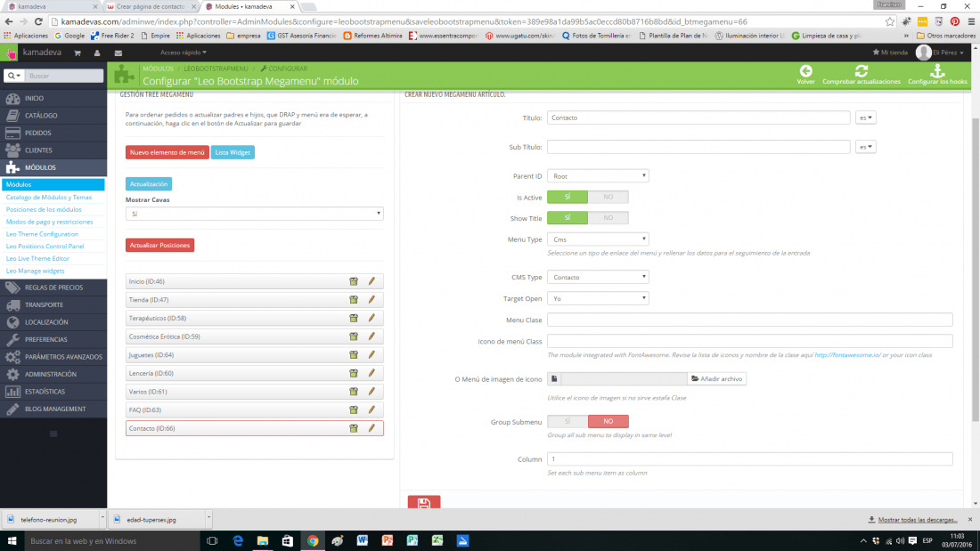
Task: Click Configurar los hooks anchor icon
Action: [937, 70]
